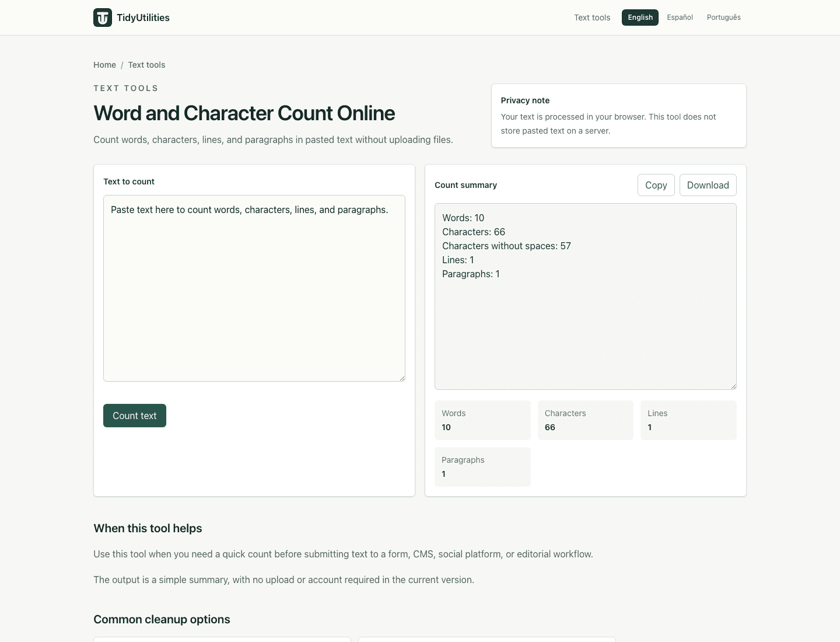Select the Lines 1 stat card
The width and height of the screenshot is (840, 642).
(x=688, y=420)
